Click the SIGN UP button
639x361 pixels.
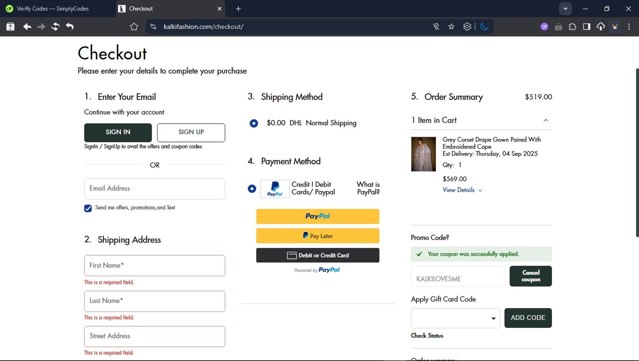pyautogui.click(x=191, y=132)
